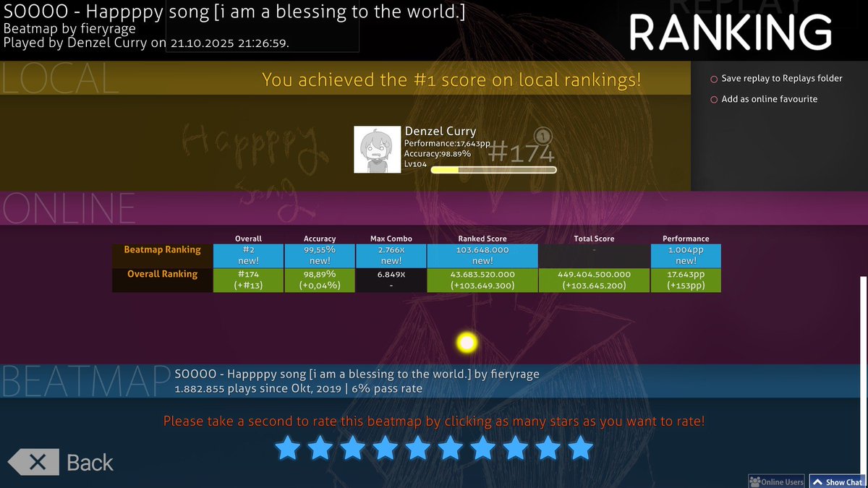Click the Accuracy:98.89% profile text
This screenshot has height=488, width=868.
click(x=438, y=154)
